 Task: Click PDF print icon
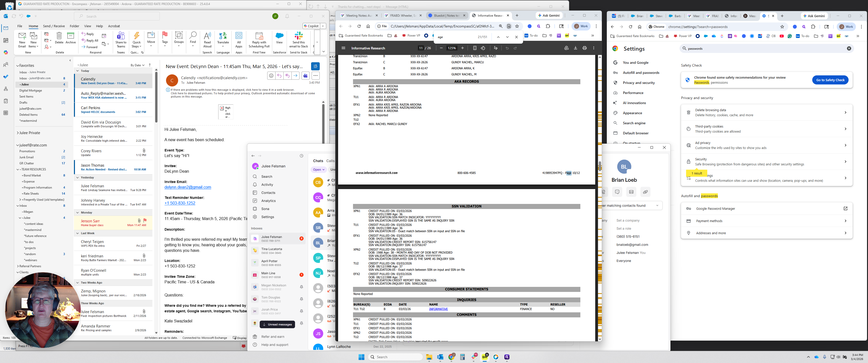click(x=585, y=48)
